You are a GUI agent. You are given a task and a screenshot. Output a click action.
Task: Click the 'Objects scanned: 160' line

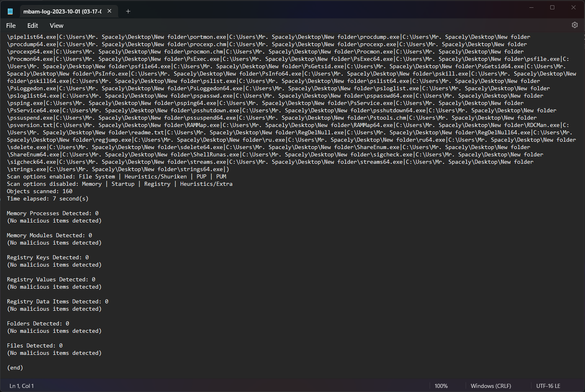click(40, 191)
